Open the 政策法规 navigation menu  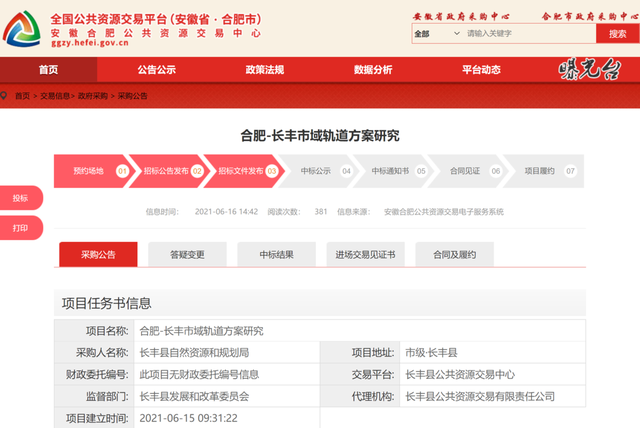[x=265, y=69]
